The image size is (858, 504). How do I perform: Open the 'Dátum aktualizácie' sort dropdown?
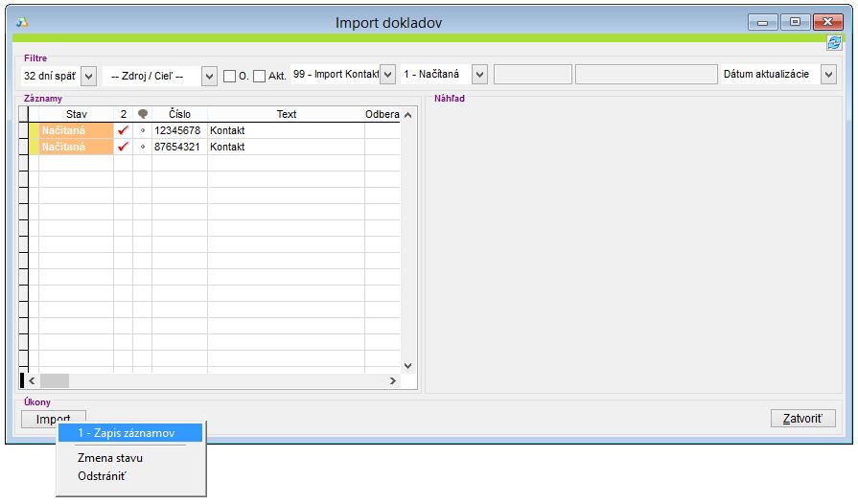tap(828, 75)
